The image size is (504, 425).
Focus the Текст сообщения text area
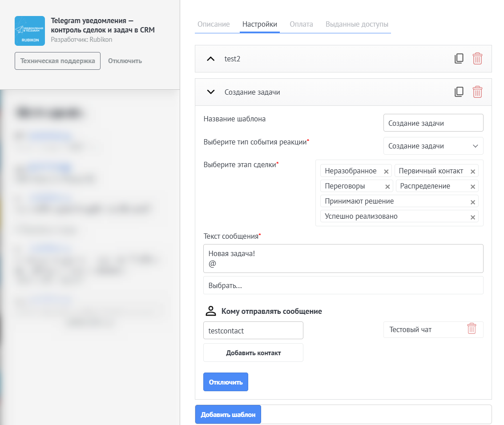[x=343, y=259]
